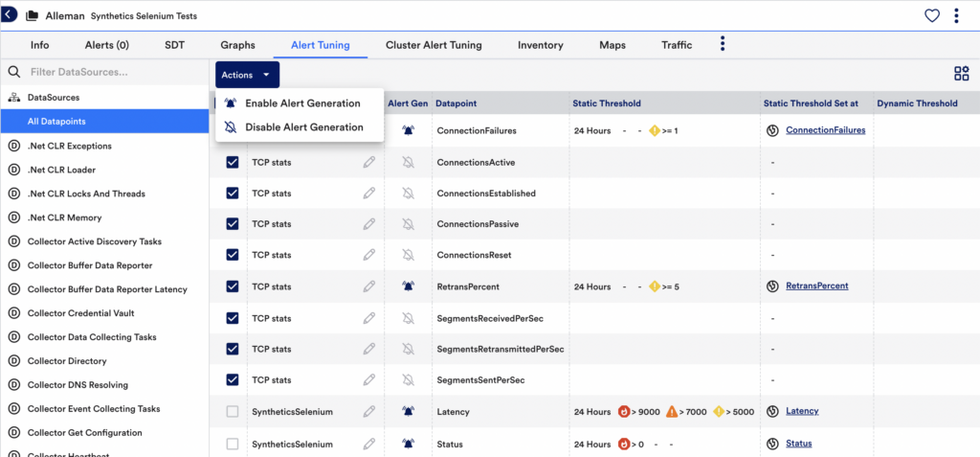Screen dimensions: 980x457
Task: Click the pencil icon in Status row
Action: coord(369,445)
